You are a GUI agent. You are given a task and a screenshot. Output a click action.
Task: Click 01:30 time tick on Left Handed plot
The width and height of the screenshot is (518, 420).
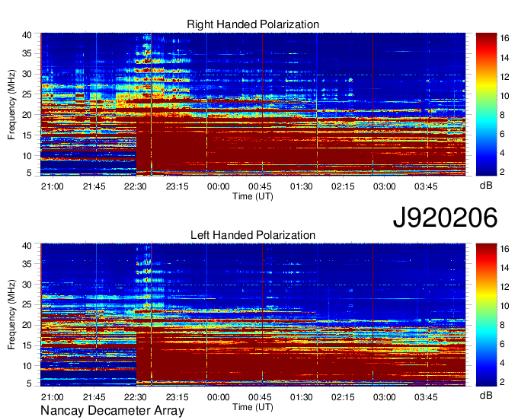click(x=302, y=397)
